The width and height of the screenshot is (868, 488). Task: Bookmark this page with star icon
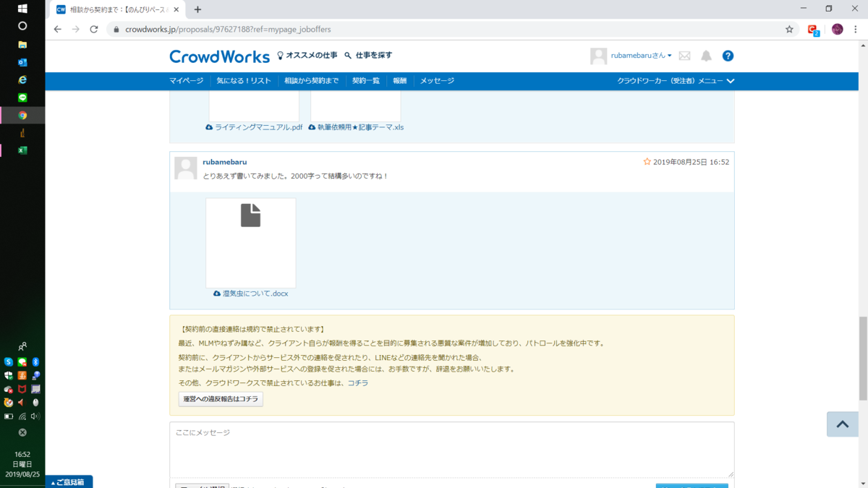tap(789, 30)
